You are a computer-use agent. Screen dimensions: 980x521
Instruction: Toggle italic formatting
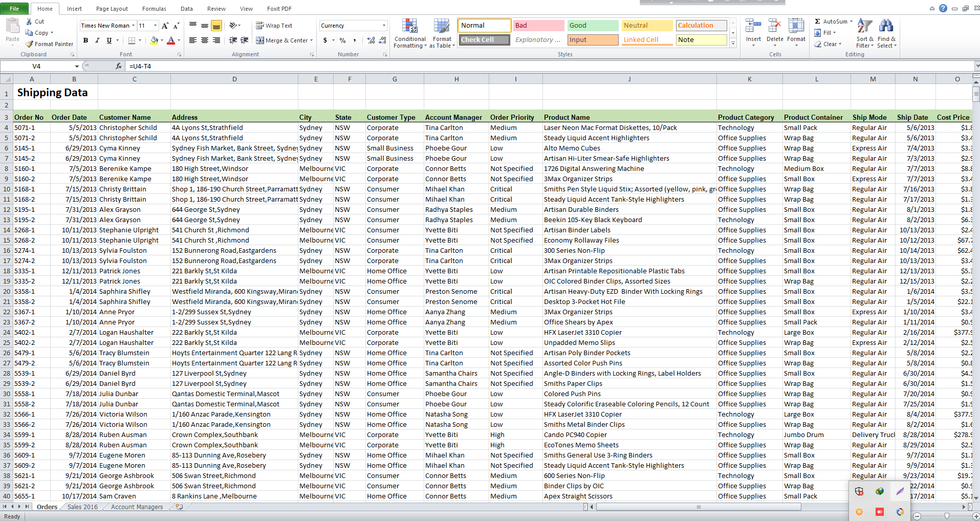(97, 40)
